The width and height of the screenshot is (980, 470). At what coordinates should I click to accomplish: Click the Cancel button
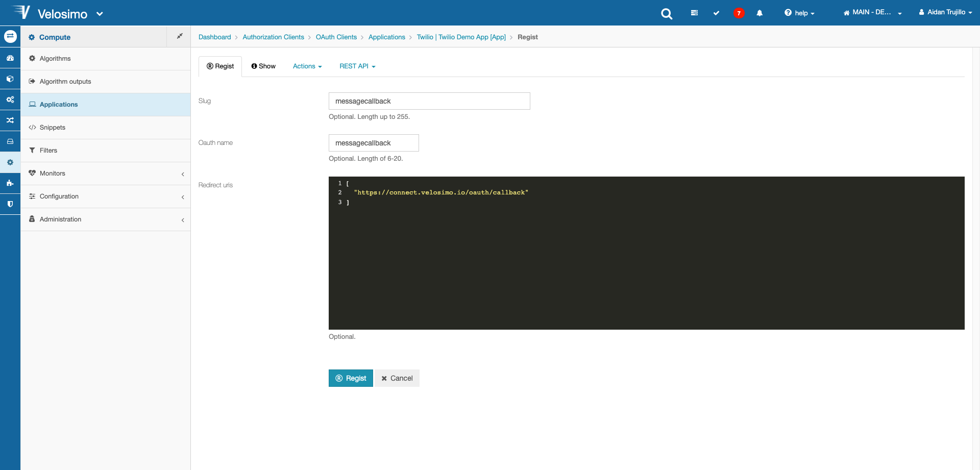[397, 378]
